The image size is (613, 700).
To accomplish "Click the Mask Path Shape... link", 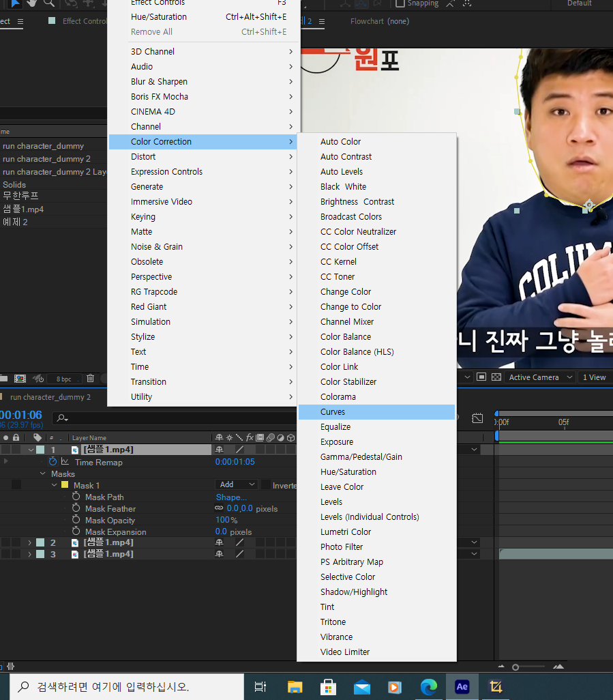I will (x=231, y=497).
